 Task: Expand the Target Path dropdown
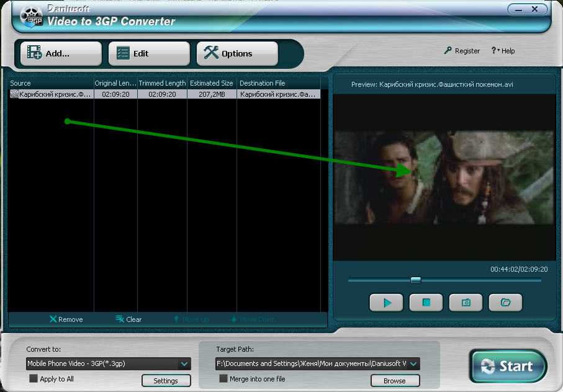click(413, 363)
